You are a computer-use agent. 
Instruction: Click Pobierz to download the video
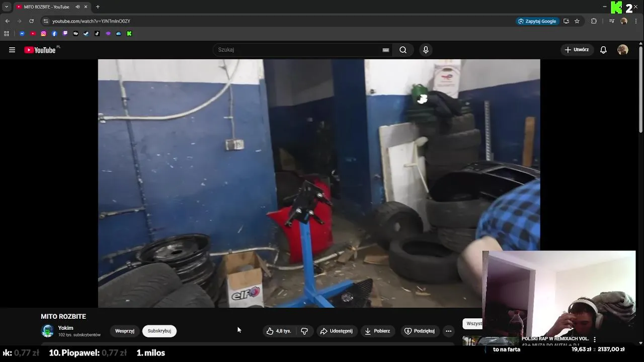[x=377, y=331]
